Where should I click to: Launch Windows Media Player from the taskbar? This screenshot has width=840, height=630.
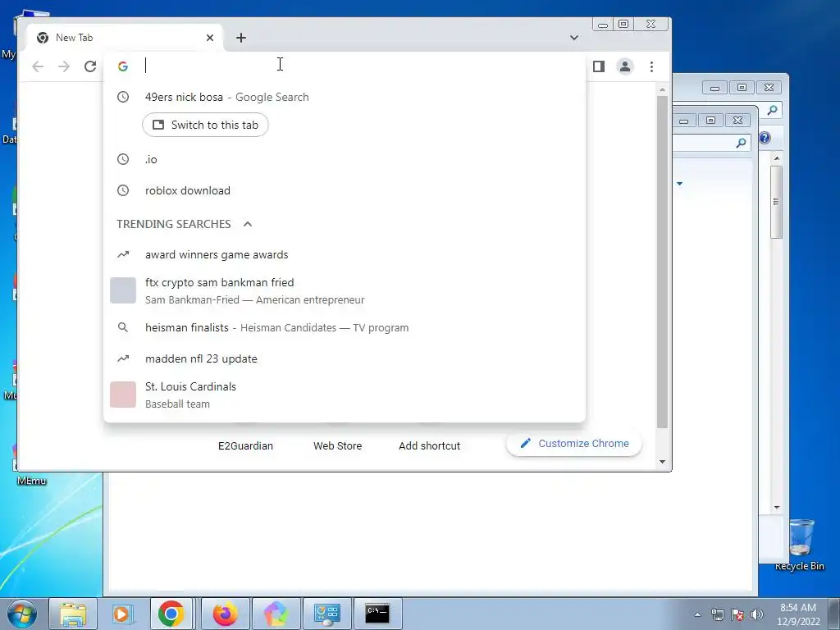121,614
